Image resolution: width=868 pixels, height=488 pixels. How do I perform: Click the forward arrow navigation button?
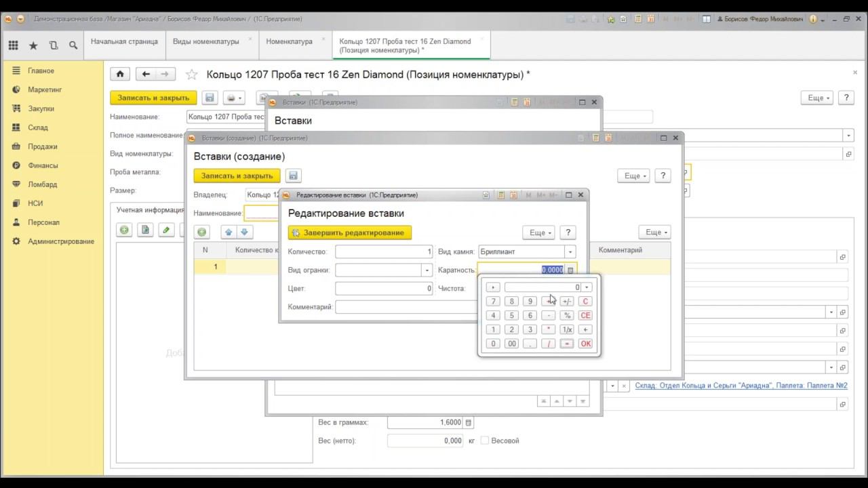(165, 75)
